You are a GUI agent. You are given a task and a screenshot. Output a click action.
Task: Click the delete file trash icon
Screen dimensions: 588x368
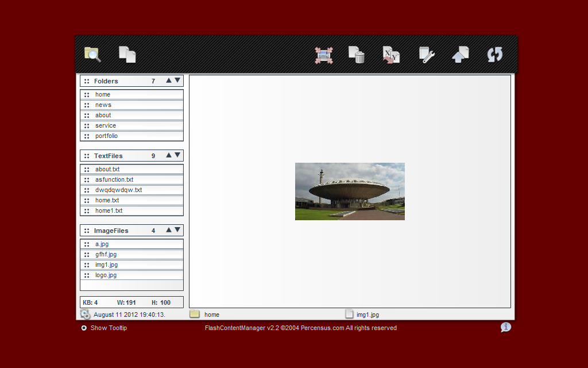(357, 55)
